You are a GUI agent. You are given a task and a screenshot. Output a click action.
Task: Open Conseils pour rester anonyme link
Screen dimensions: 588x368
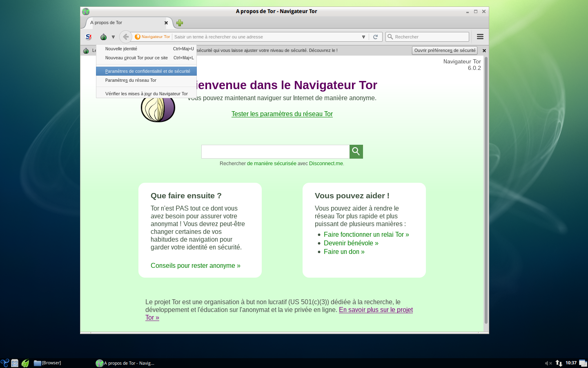196,266
